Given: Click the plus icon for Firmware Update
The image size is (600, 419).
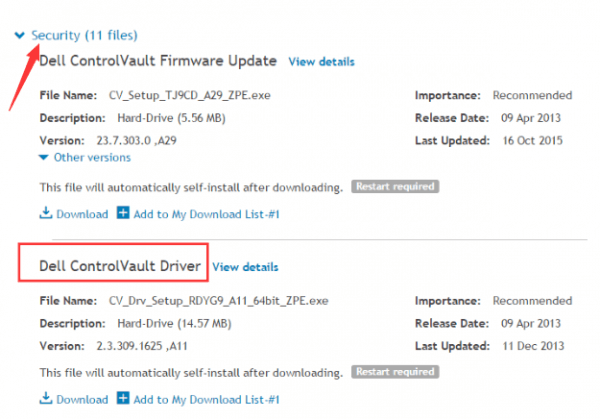Looking at the screenshot, I should point(123,213).
